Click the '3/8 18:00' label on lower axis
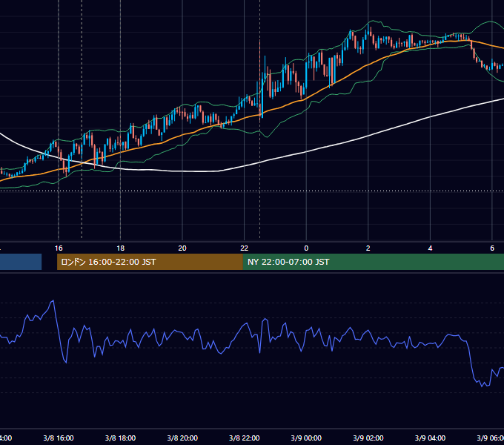This screenshot has width=504, height=445. tap(121, 438)
